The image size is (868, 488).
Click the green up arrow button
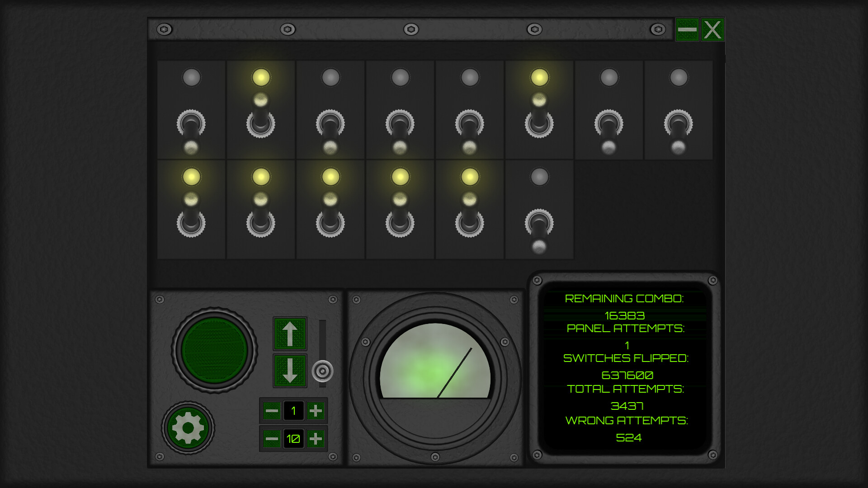[x=290, y=334]
